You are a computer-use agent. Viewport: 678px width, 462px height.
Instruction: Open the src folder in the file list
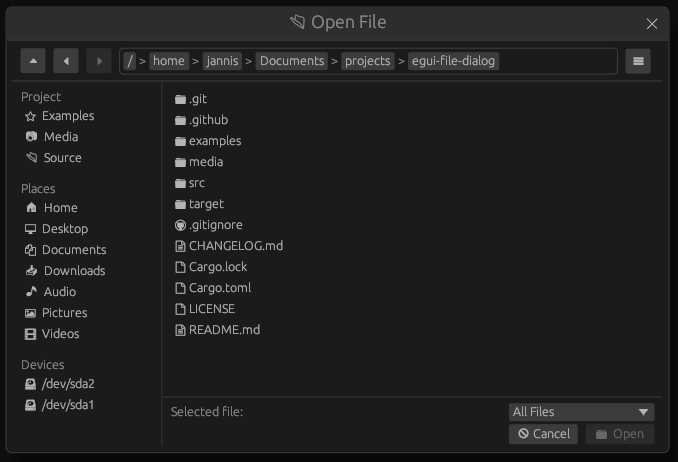click(x=196, y=183)
